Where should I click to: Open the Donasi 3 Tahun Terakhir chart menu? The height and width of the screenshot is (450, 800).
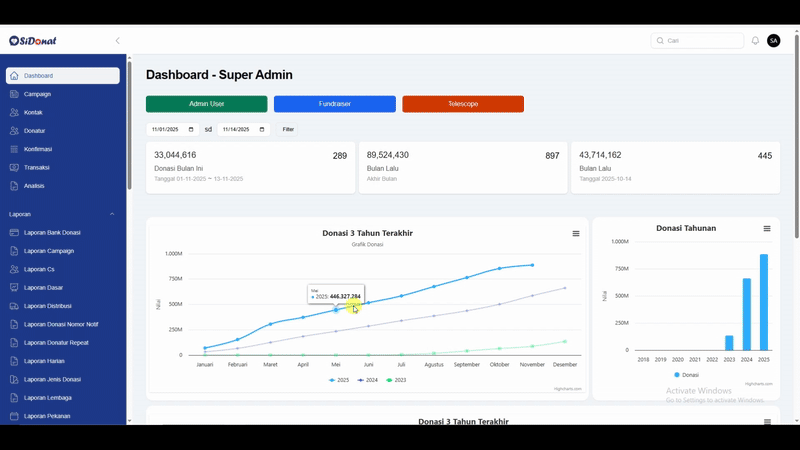point(576,234)
